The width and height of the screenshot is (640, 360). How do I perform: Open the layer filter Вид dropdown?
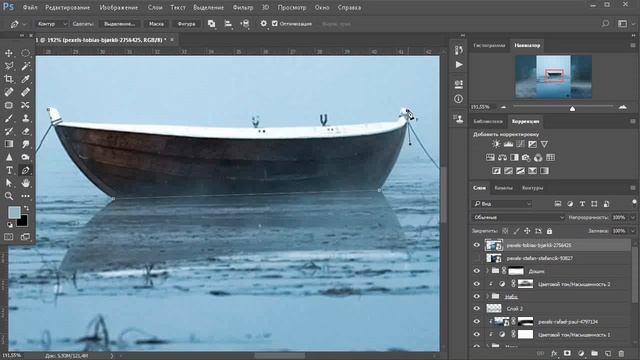(x=502, y=204)
